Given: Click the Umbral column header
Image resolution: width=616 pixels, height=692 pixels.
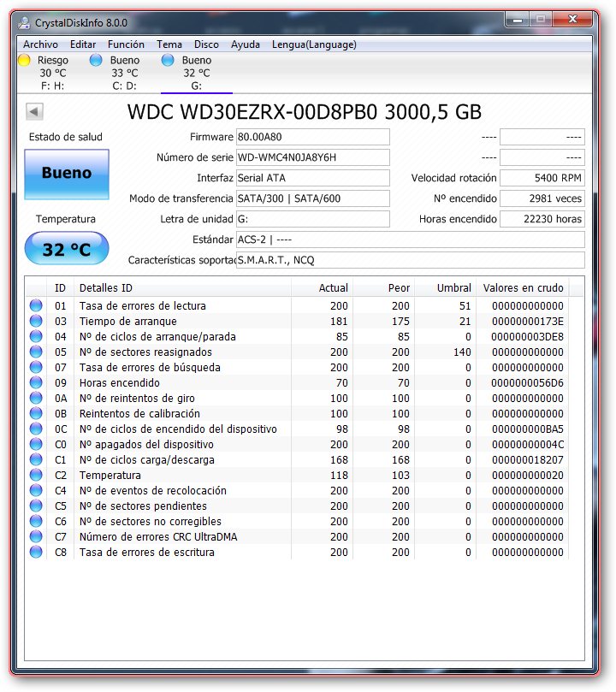Looking at the screenshot, I should 445,287.
